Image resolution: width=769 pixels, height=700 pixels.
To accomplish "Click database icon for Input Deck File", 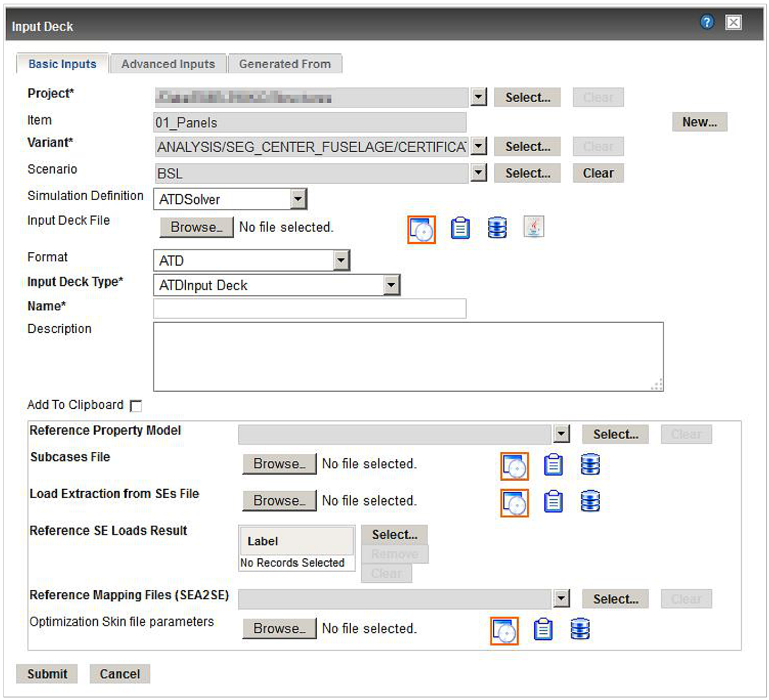I will click(497, 227).
